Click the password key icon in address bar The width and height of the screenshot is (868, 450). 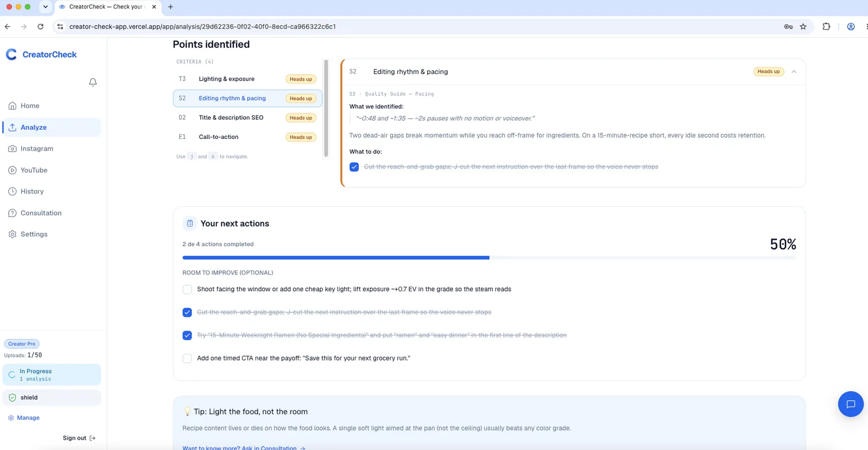(x=788, y=27)
